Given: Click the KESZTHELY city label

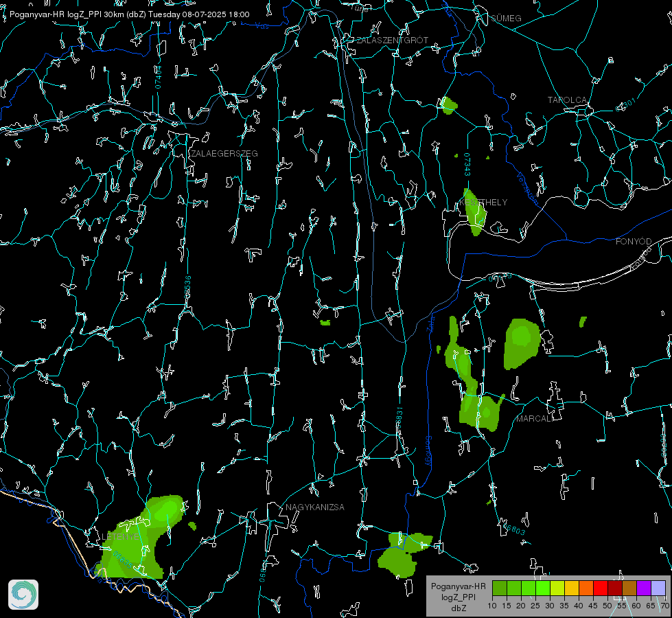Looking at the screenshot, I should pyautogui.click(x=483, y=203).
